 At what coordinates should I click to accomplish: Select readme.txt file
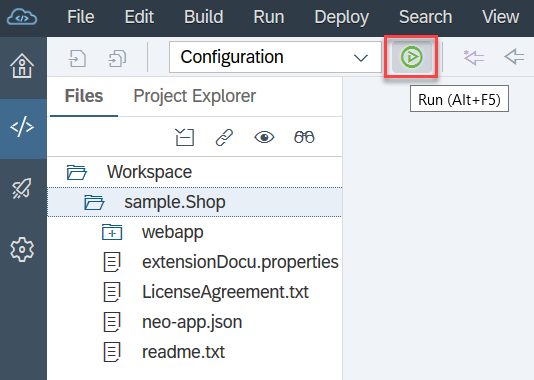(x=183, y=352)
